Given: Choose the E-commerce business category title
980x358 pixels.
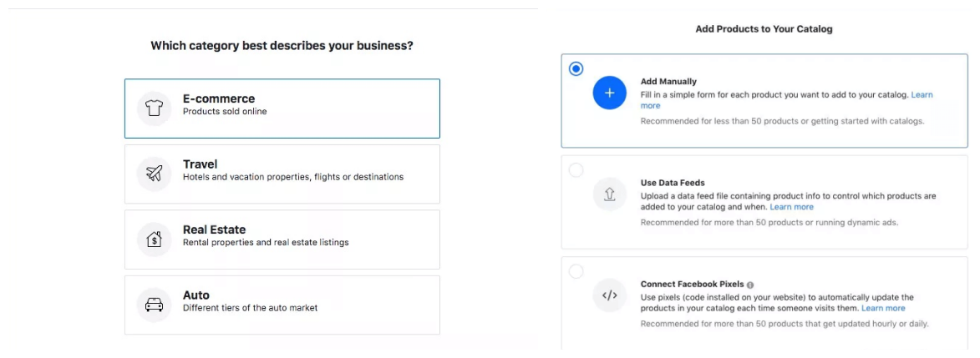Looking at the screenshot, I should coord(219,98).
